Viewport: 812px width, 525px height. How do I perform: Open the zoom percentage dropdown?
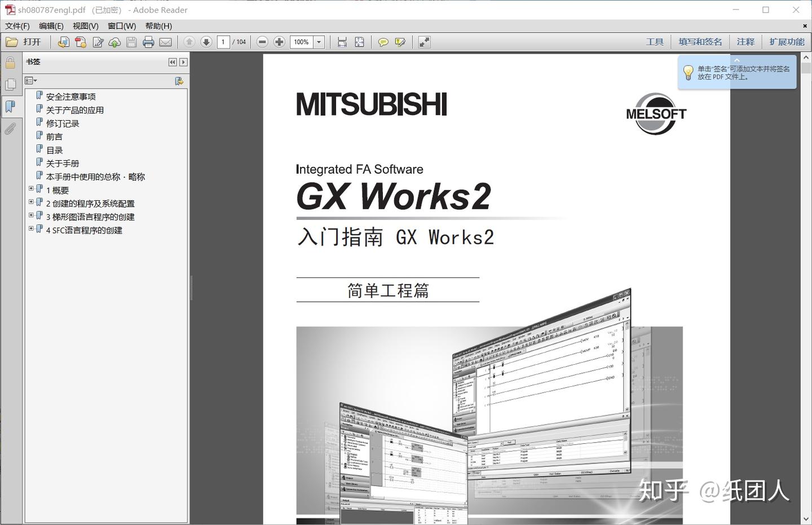(319, 42)
